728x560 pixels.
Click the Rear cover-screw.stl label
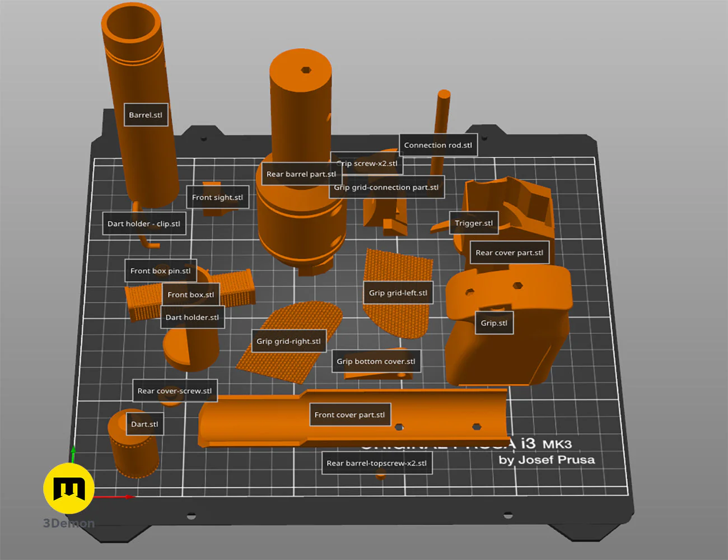175,391
